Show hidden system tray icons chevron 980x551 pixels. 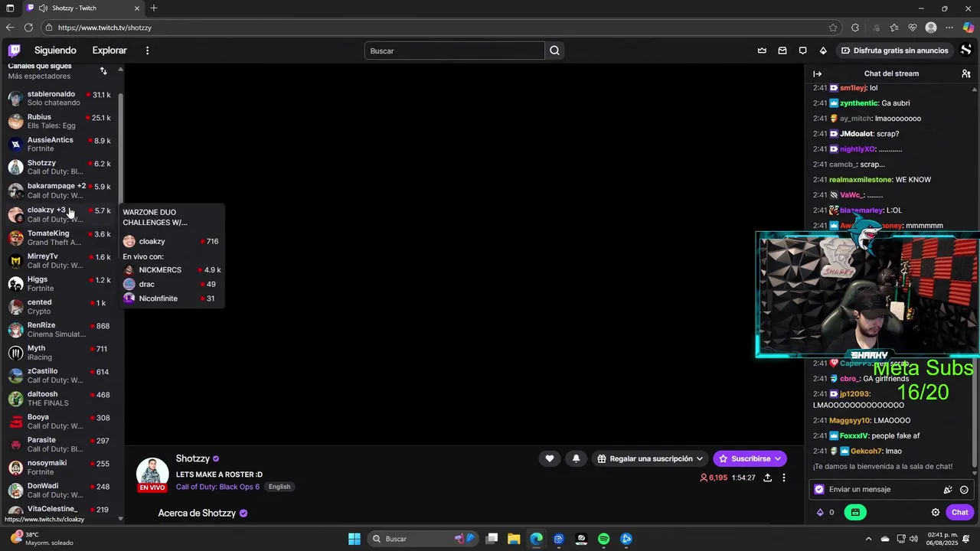868,539
